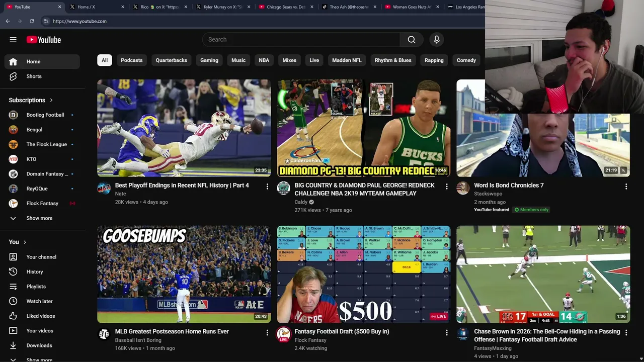This screenshot has height=362, width=644.
Task: Play the $500 Fantasy Draft live thumbnail
Action: point(364,274)
